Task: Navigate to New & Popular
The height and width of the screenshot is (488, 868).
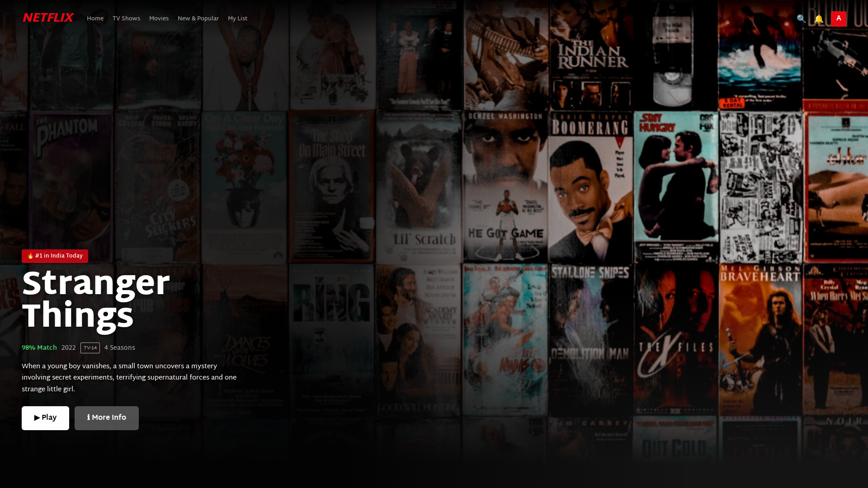Action: pos(198,19)
